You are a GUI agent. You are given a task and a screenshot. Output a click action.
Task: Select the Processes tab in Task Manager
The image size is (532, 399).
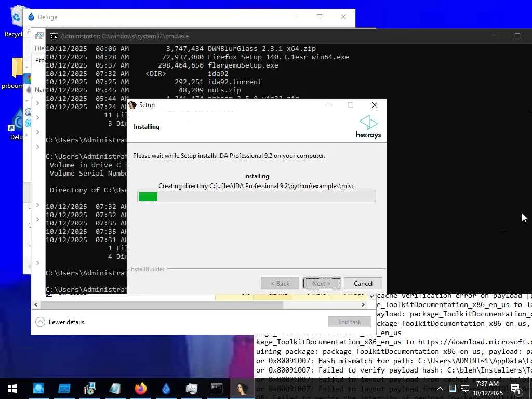click(39, 60)
